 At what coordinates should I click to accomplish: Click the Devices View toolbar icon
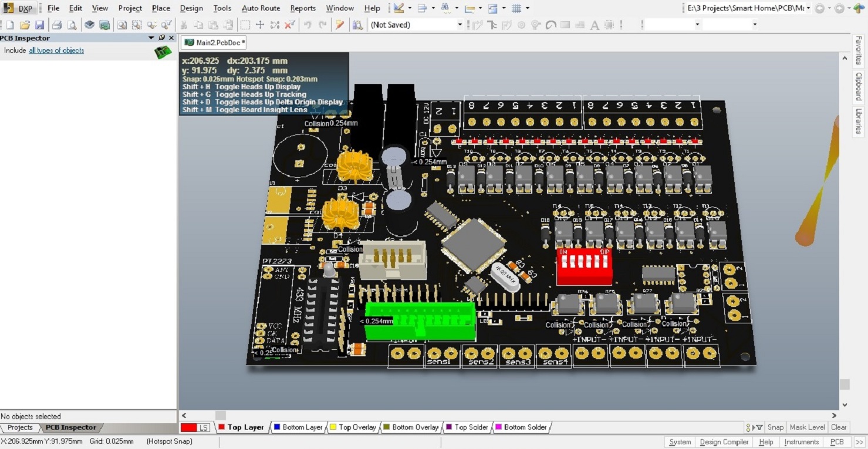coord(89,25)
